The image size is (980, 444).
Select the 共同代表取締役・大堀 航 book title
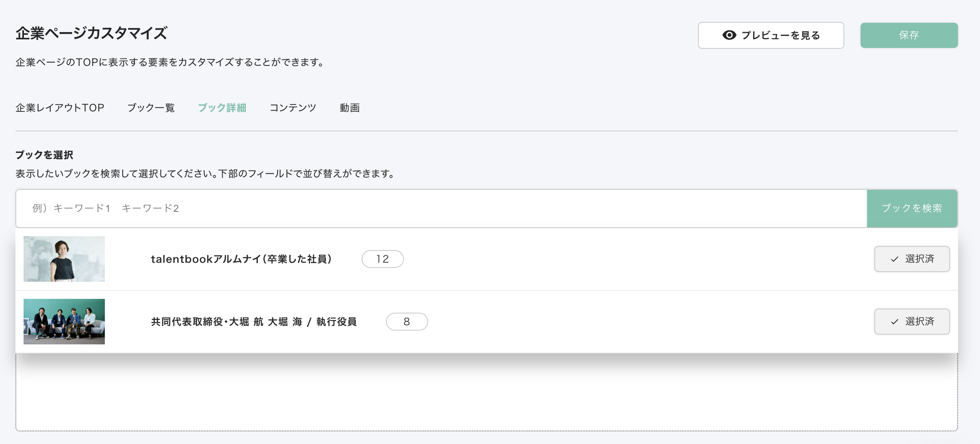[x=254, y=322]
